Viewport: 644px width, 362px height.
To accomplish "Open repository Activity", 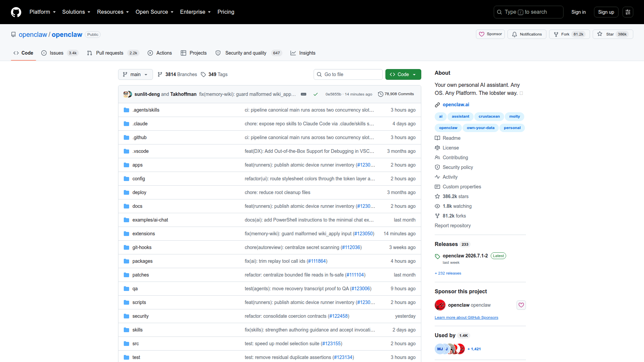I will point(450,177).
